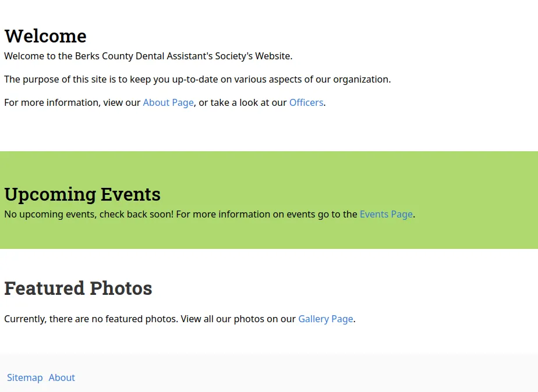538x392 pixels.
Task: Visit the Gallery Page link
Action: 325,319
